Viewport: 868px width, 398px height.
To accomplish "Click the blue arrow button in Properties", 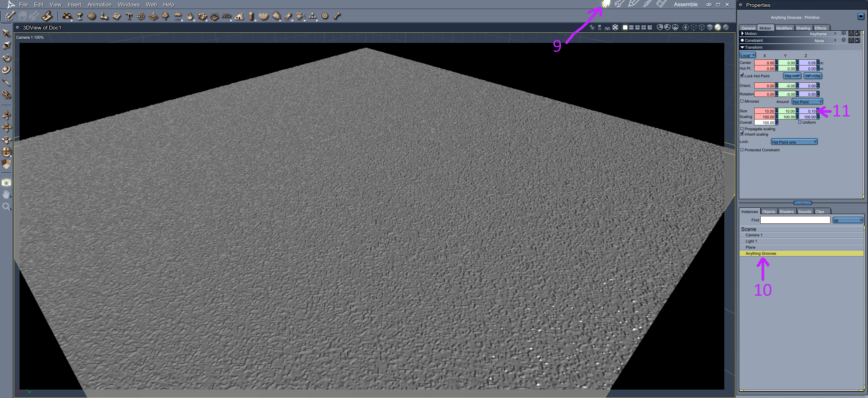I will pyautogui.click(x=861, y=16).
